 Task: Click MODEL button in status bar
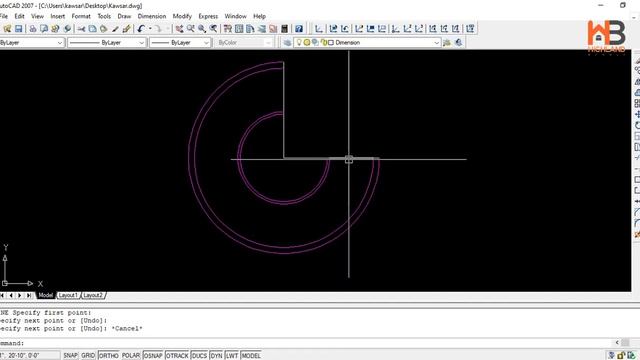point(251,356)
